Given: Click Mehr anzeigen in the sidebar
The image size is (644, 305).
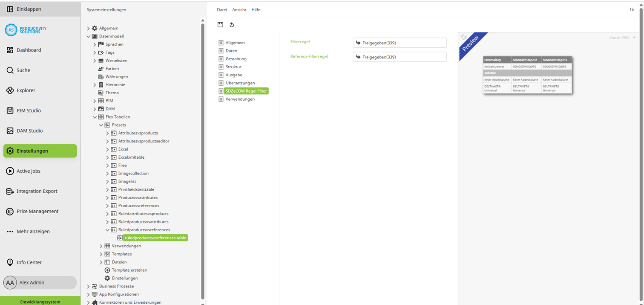Looking at the screenshot, I should tap(33, 231).
